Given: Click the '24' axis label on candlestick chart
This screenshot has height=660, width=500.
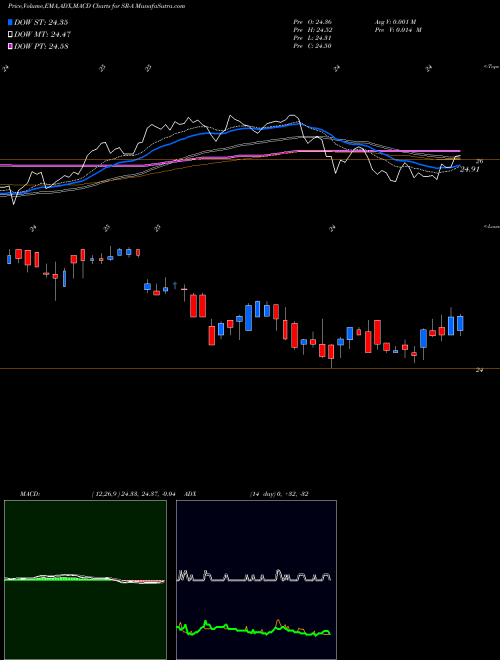Looking at the screenshot, I should pos(479,370).
